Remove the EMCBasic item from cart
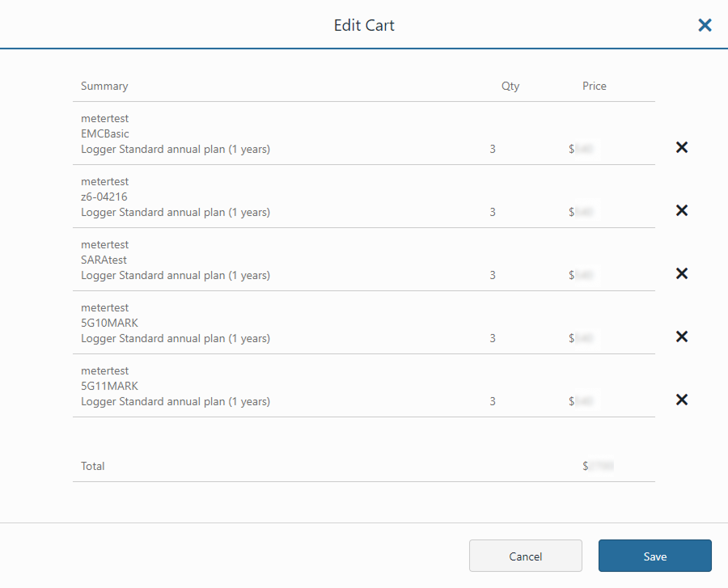 pyautogui.click(x=682, y=147)
